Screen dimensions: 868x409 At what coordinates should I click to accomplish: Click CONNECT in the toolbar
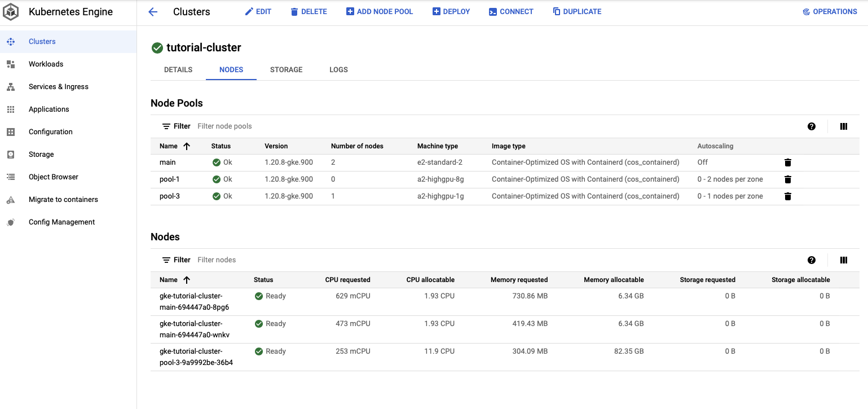click(511, 12)
